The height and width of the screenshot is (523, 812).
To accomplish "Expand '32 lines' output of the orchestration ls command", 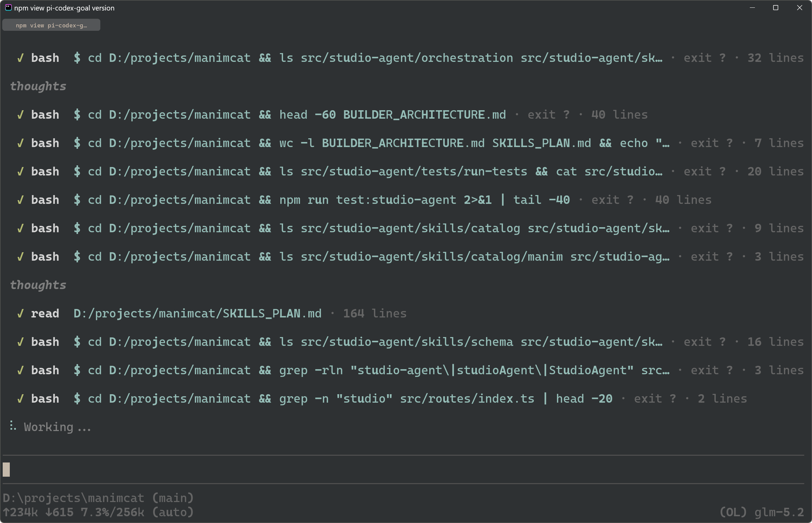I will coord(776,58).
